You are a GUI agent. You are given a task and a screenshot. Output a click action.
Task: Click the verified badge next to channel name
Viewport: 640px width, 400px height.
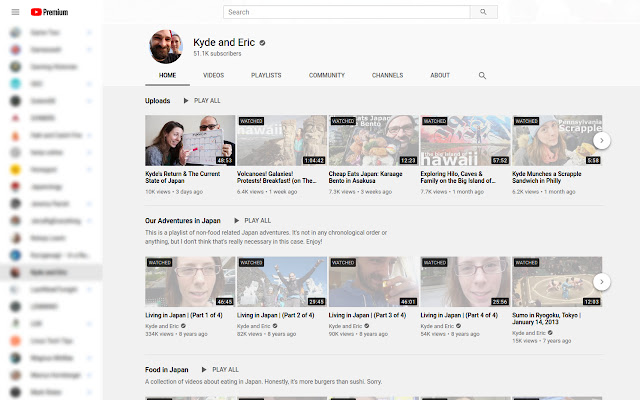(x=262, y=43)
